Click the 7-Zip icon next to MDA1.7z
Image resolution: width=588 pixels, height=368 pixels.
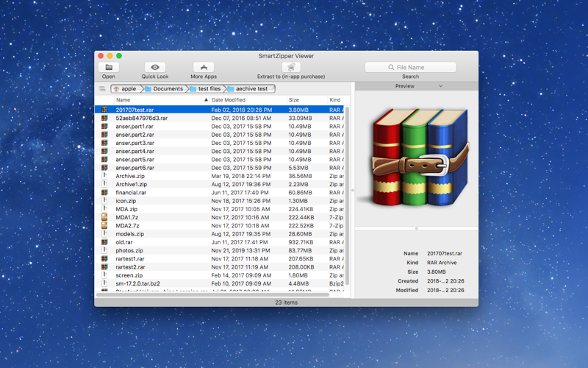[104, 217]
